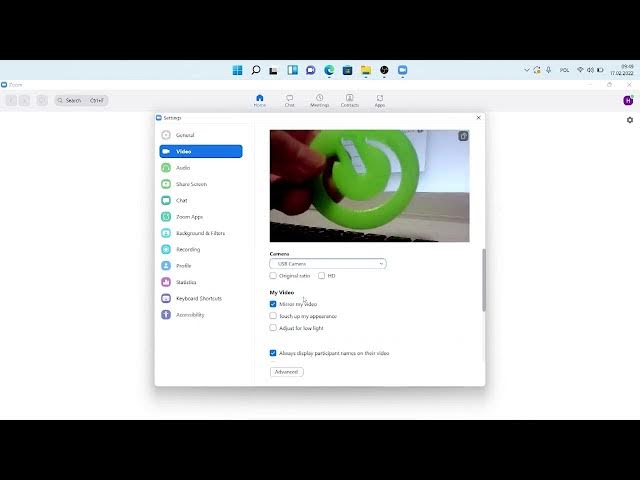
Task: Open the Recording settings section
Action: (x=187, y=249)
